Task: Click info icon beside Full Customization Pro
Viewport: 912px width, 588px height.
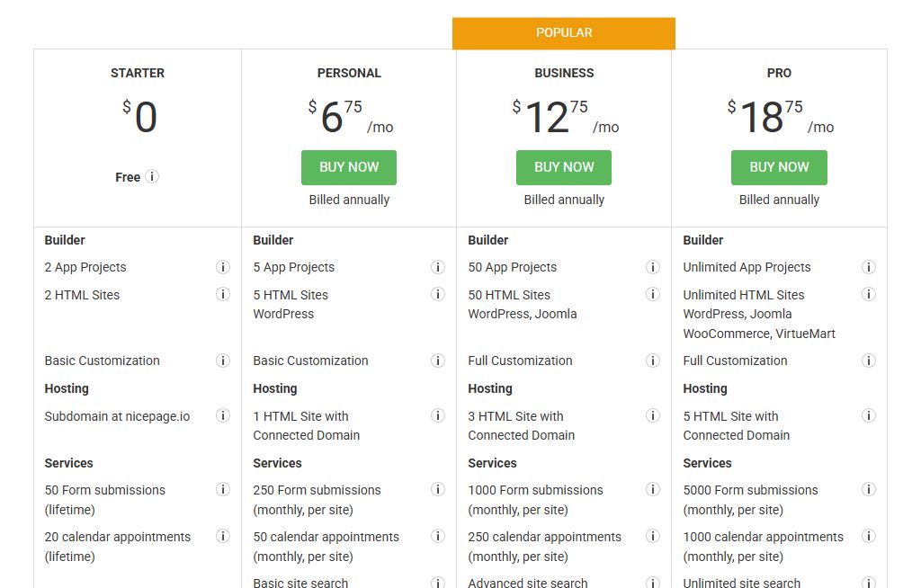Action: coord(869,361)
